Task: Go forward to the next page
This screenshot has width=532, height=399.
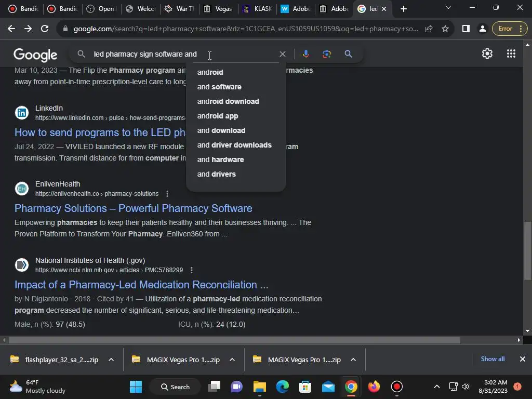Action: click(28, 29)
